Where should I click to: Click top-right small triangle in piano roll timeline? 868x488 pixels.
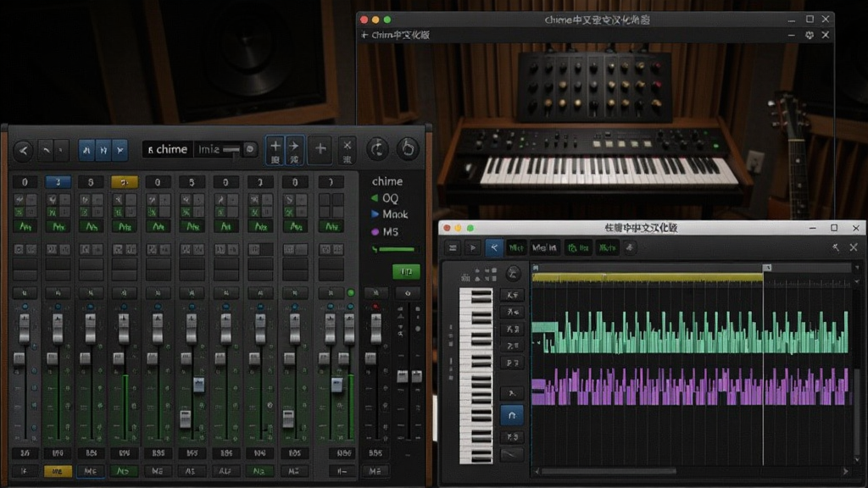(857, 268)
